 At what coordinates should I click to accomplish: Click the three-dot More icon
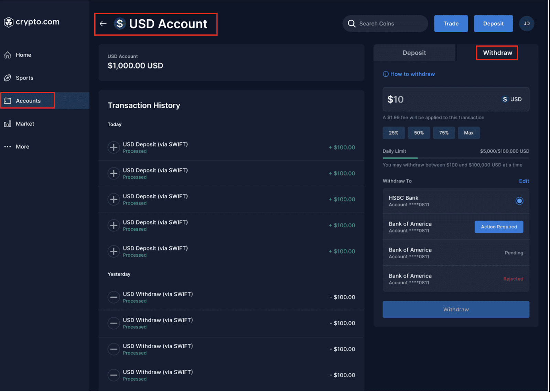(8, 147)
